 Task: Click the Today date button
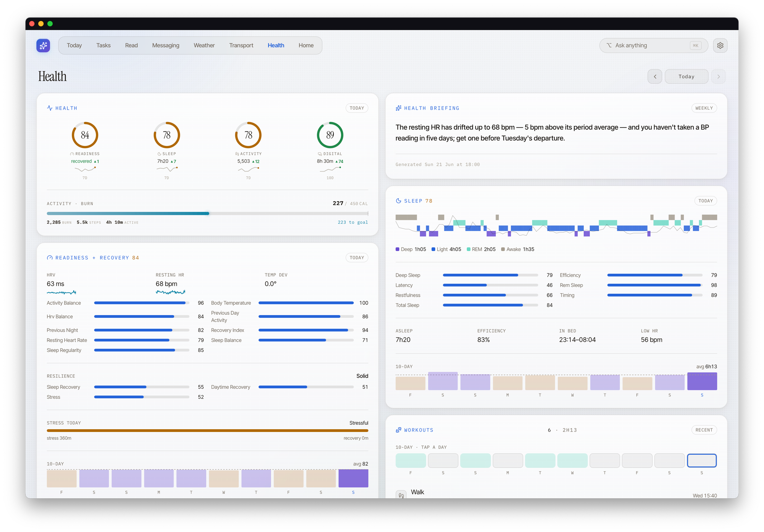[686, 76]
